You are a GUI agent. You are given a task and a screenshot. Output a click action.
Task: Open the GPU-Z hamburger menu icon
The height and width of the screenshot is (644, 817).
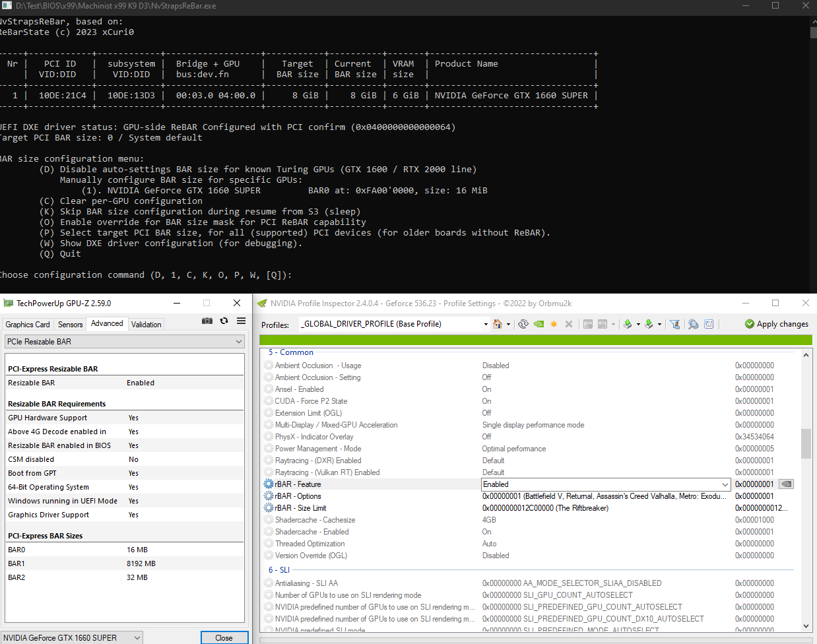pos(241,321)
